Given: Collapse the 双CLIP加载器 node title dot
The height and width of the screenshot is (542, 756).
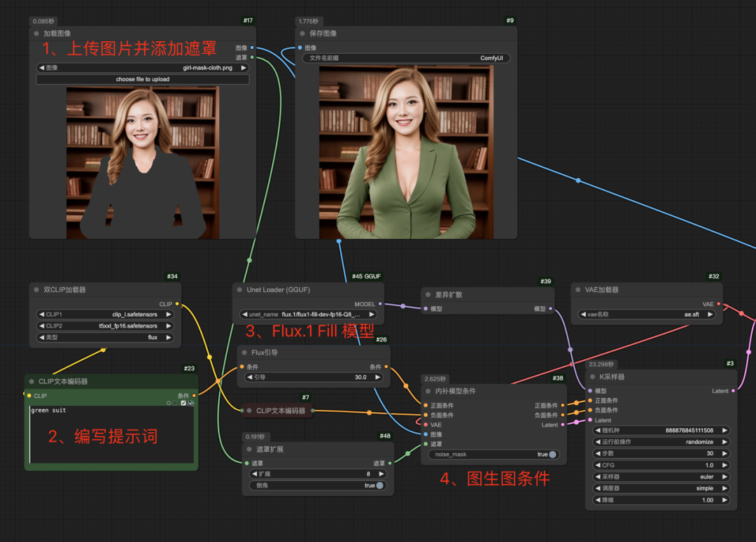Looking at the screenshot, I should click(36, 290).
